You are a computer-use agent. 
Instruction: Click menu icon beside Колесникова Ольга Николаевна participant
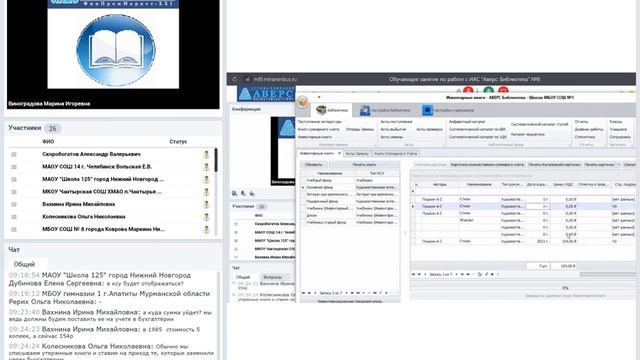[14, 217]
